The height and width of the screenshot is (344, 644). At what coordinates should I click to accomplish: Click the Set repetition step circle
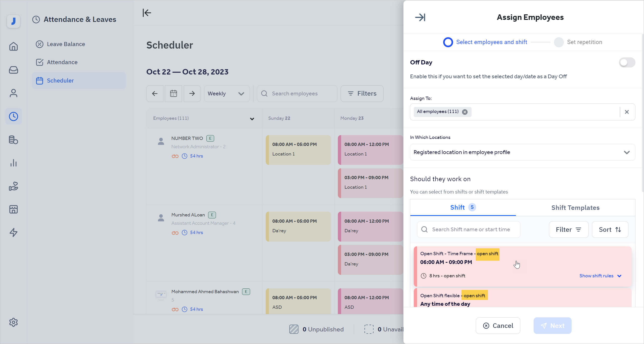pos(559,42)
